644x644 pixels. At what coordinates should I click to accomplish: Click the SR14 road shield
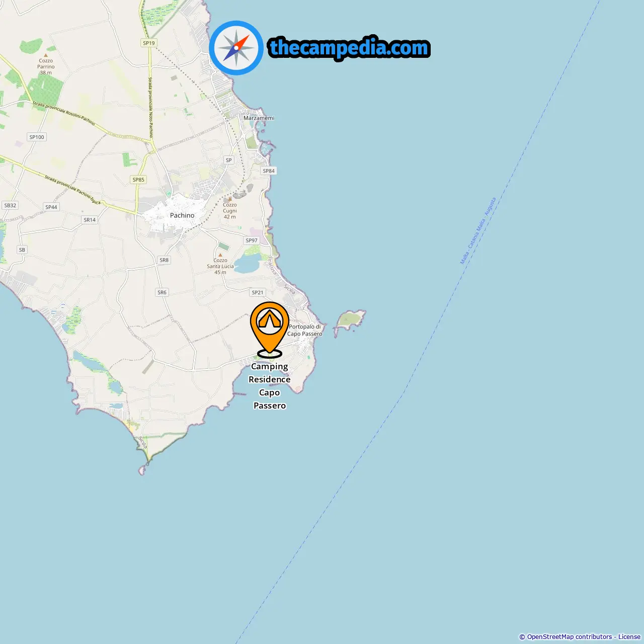click(90, 220)
